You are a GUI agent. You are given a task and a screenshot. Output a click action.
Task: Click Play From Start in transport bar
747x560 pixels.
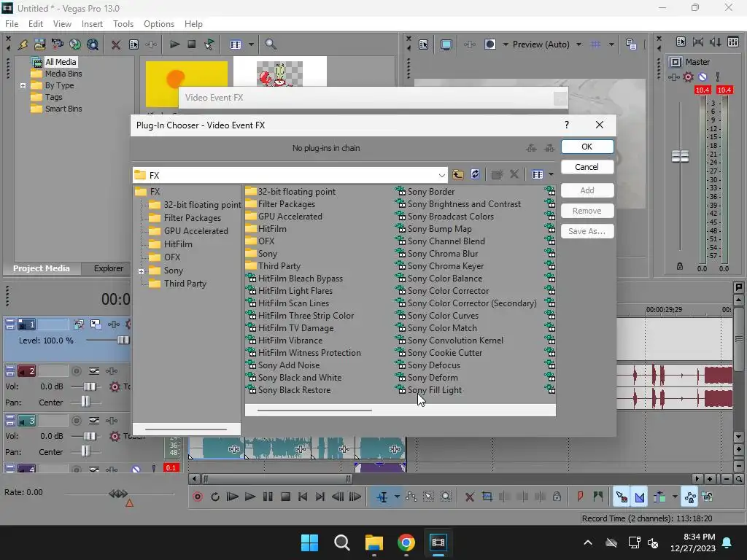(x=233, y=497)
